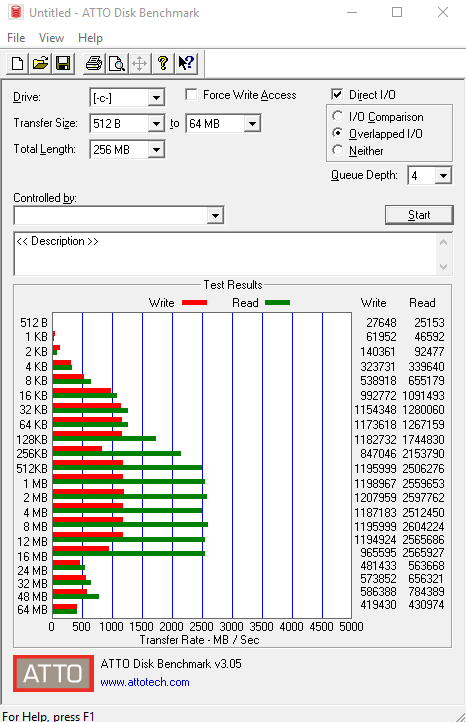The width and height of the screenshot is (466, 722).
Task: Click the Print toolbar icon
Action: pyautogui.click(x=94, y=63)
